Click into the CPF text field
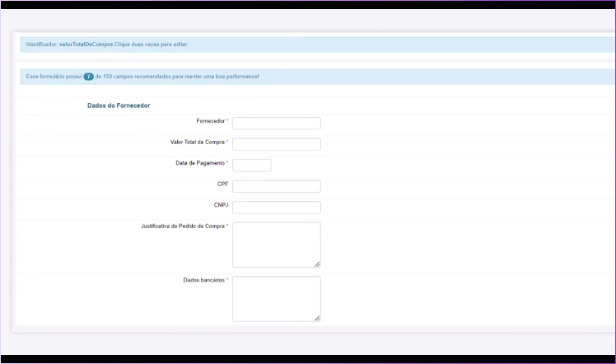This screenshot has width=616, height=364. (x=276, y=186)
